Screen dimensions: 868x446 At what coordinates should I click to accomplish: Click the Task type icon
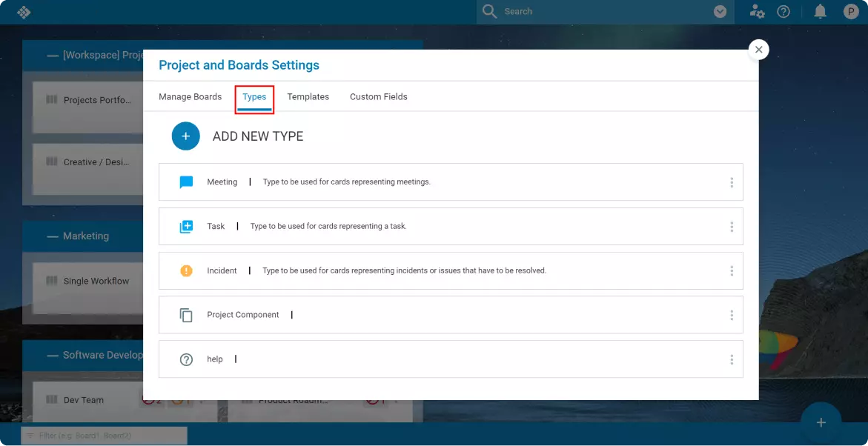[x=186, y=227]
